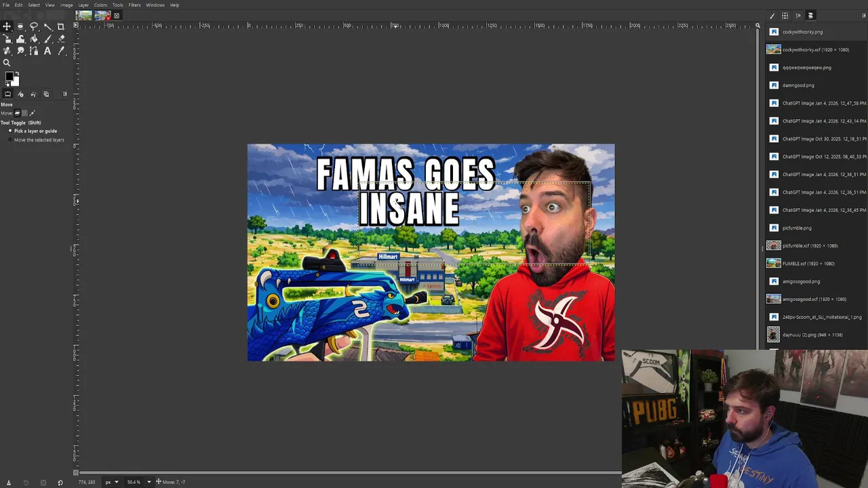The image size is (868, 488).
Task: Open the Device Status tab
Action: (20, 94)
